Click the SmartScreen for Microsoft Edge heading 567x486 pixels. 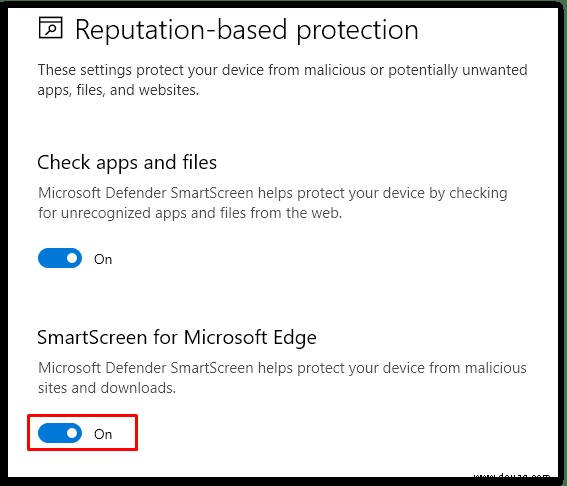click(x=177, y=337)
